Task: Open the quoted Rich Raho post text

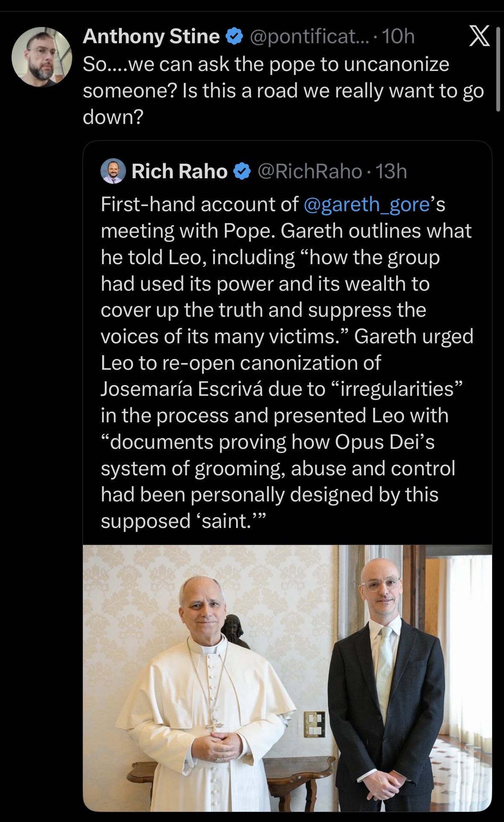Action: 287,363
